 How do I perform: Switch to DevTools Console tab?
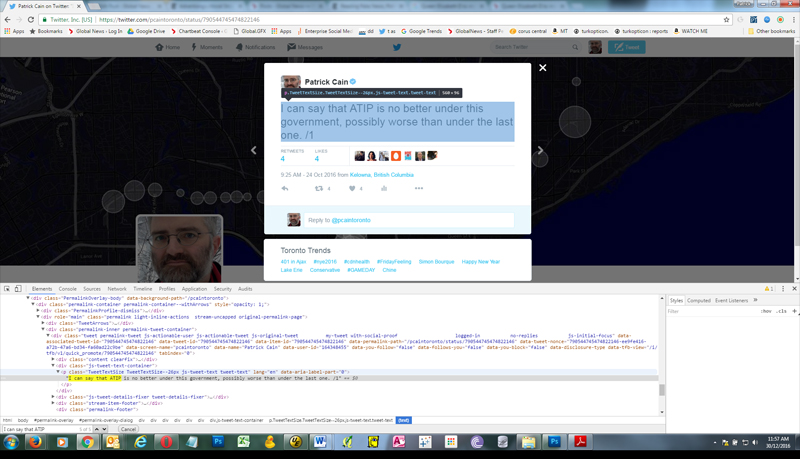pos(67,289)
